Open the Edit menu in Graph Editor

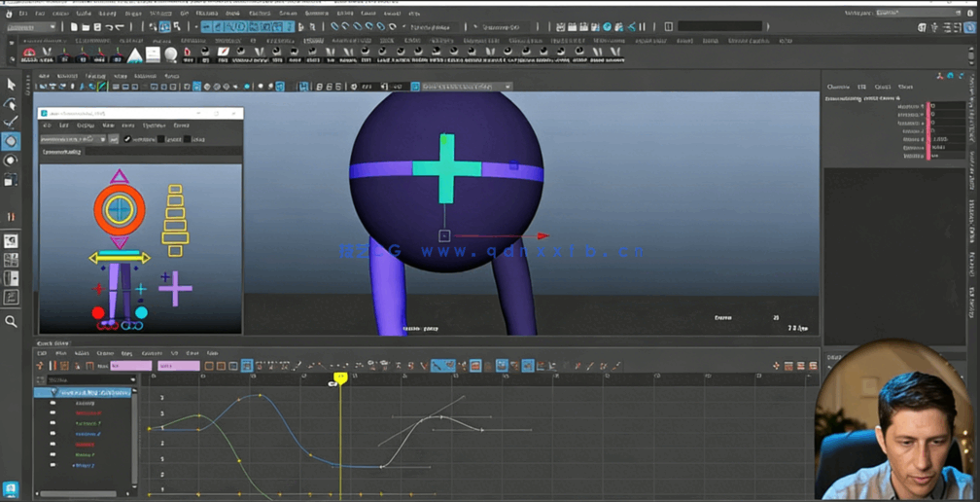[x=42, y=353]
